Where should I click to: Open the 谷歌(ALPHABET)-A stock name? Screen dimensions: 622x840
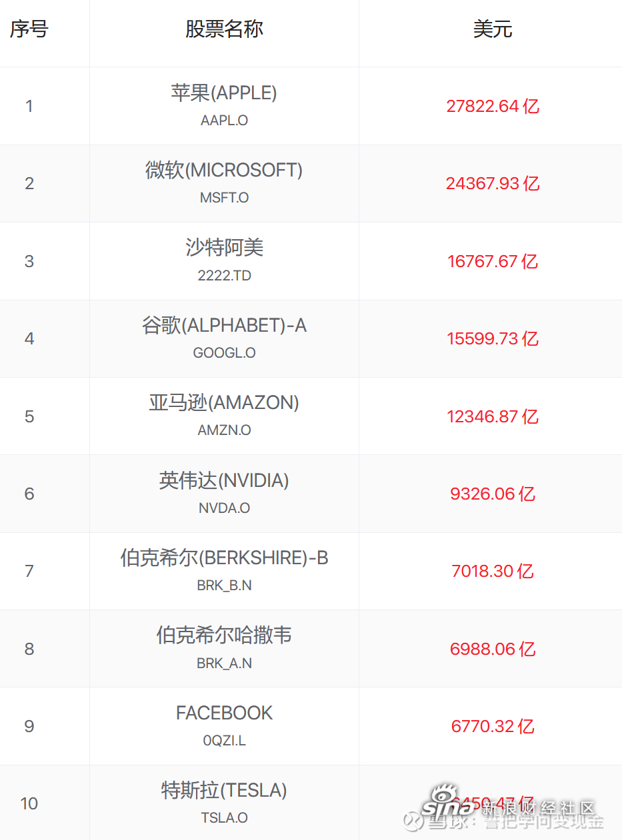225,325
